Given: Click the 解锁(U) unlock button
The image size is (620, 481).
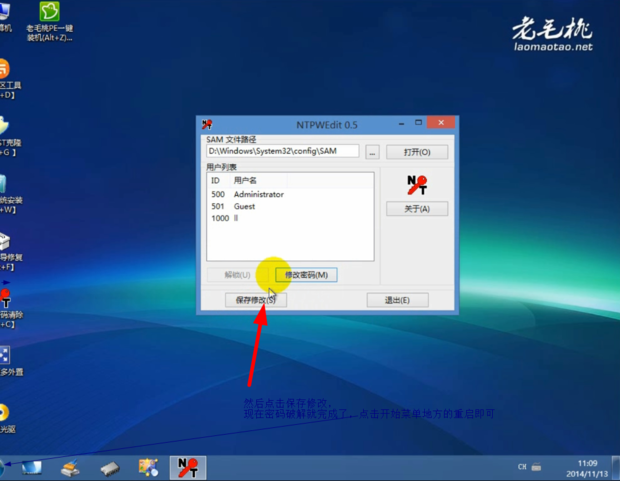Looking at the screenshot, I should click(238, 275).
